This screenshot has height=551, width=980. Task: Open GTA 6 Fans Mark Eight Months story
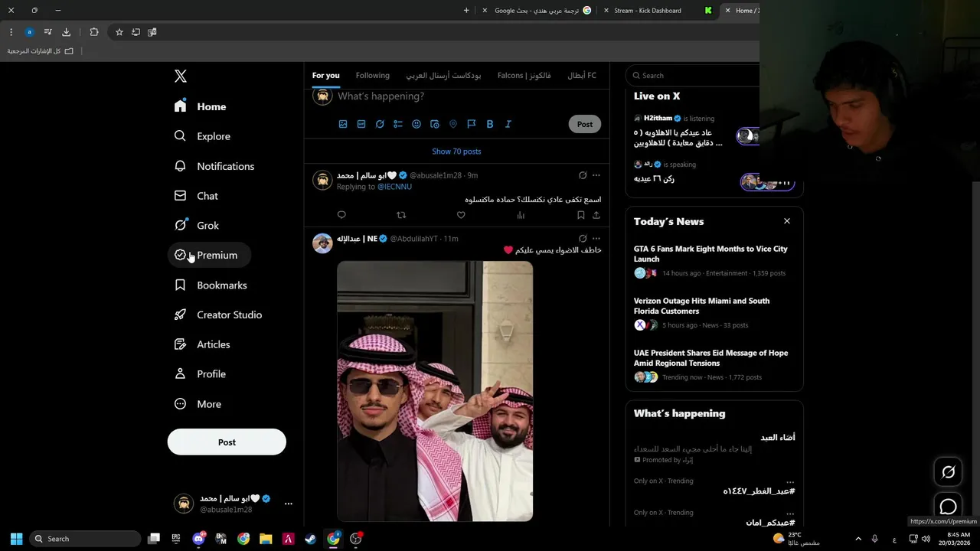pos(714,261)
